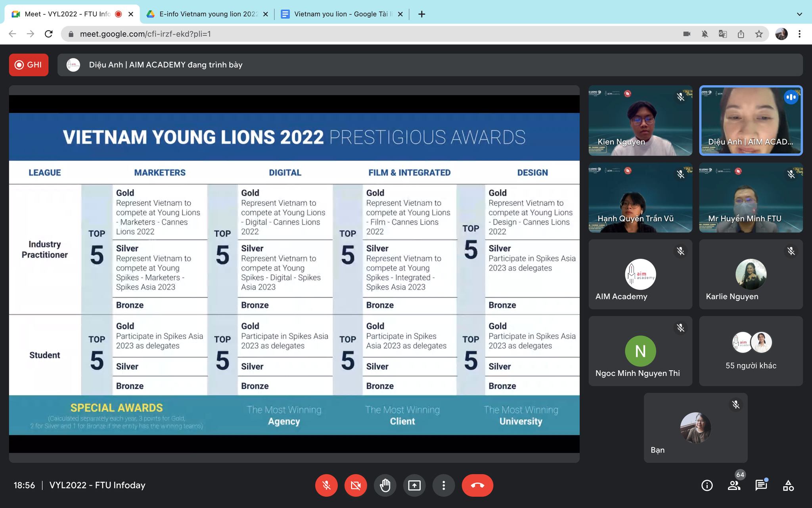Open a new browser tab

422,14
